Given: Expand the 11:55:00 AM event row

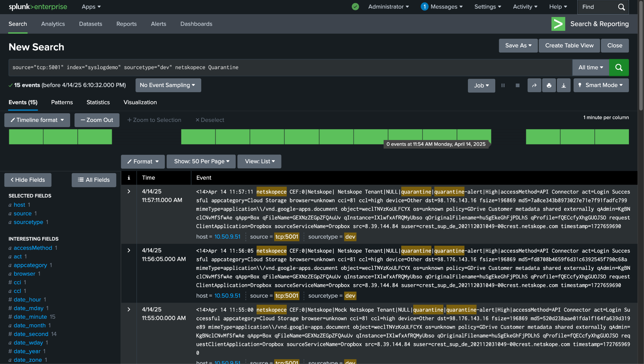Looking at the screenshot, I should 129,309.
